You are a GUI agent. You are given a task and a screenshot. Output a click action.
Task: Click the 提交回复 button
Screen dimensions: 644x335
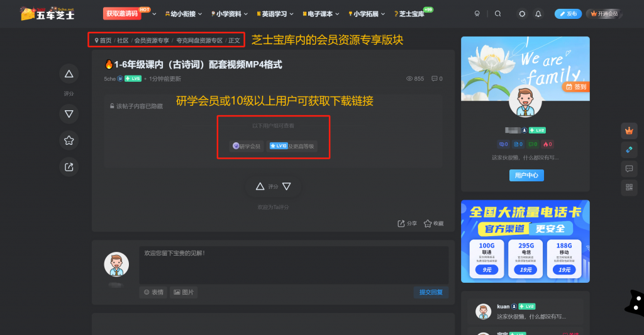pos(431,292)
